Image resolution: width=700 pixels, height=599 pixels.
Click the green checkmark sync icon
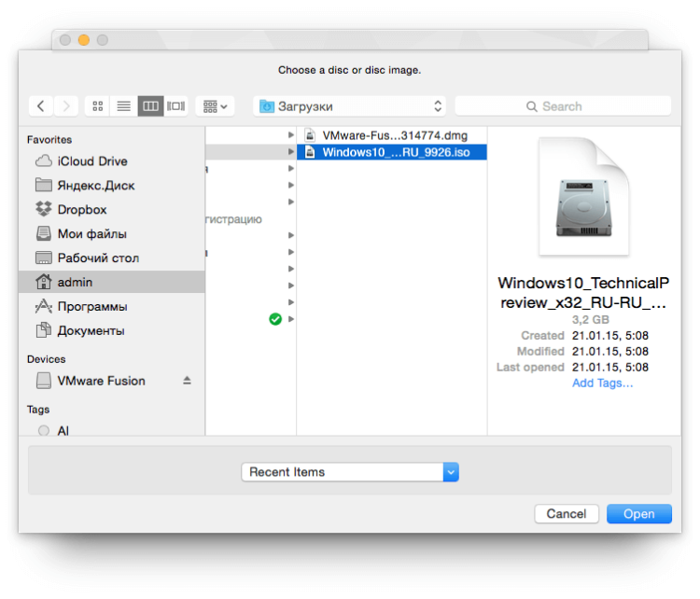point(275,319)
